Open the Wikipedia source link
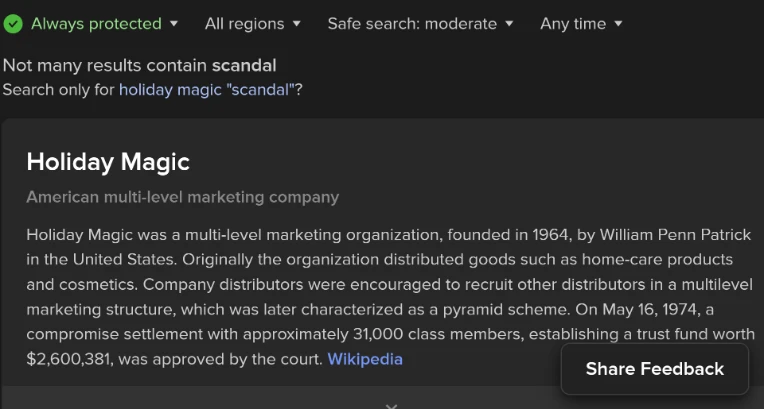 (365, 359)
